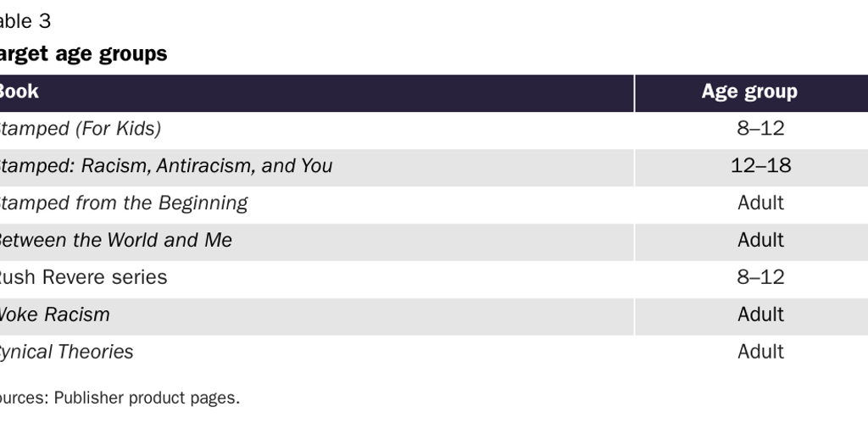
Task: Select Adult age cell for Between the World and Me
Action: click(x=760, y=241)
